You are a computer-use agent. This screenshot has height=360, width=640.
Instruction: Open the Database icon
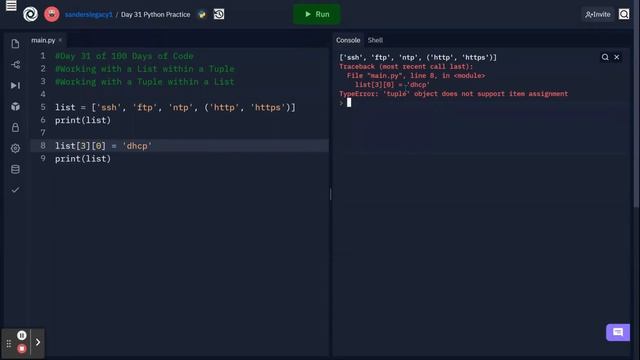pyautogui.click(x=16, y=169)
